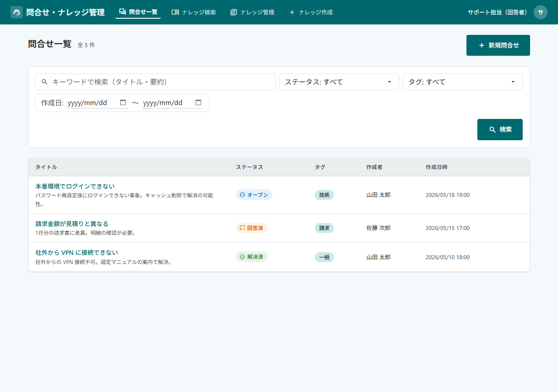The width and height of the screenshot is (558, 392).
Task: Click author 山田 太郎 in login row
Action: pyautogui.click(x=378, y=195)
